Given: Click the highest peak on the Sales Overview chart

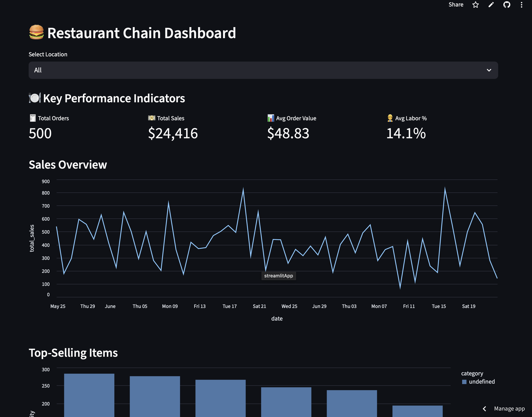Looking at the screenshot, I should pyautogui.click(x=243, y=187).
